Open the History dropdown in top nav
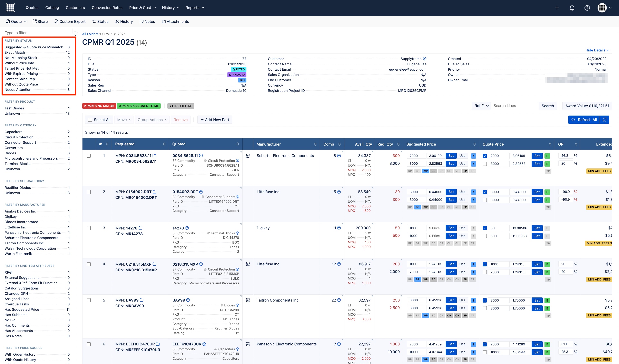The height and width of the screenshot is (364, 619). coord(171,8)
